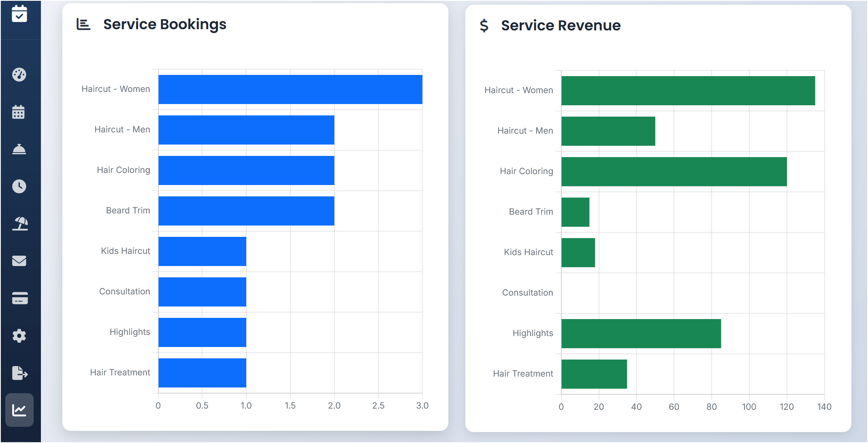Click the Service Bookings heading

[x=165, y=24]
